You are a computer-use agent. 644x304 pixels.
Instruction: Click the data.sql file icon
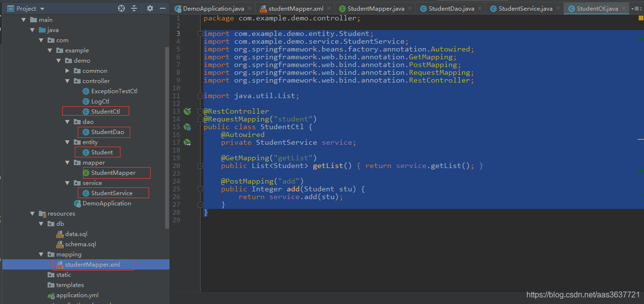60,234
